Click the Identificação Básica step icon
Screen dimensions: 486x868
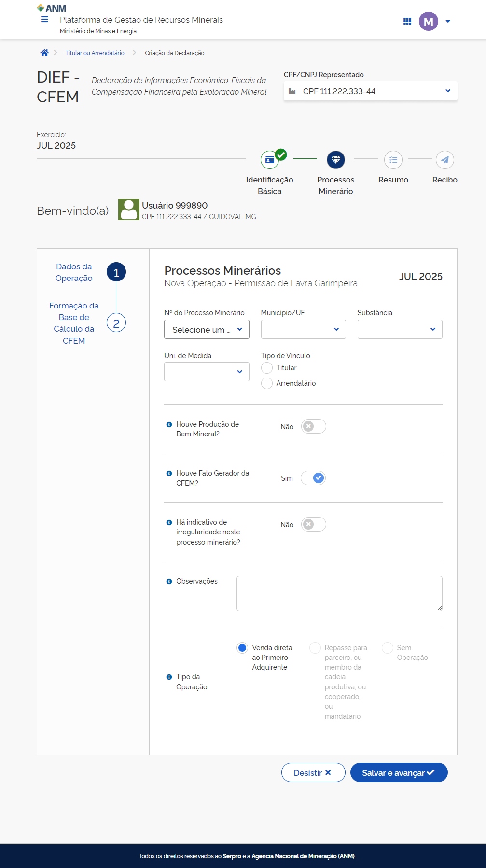pos(270,160)
